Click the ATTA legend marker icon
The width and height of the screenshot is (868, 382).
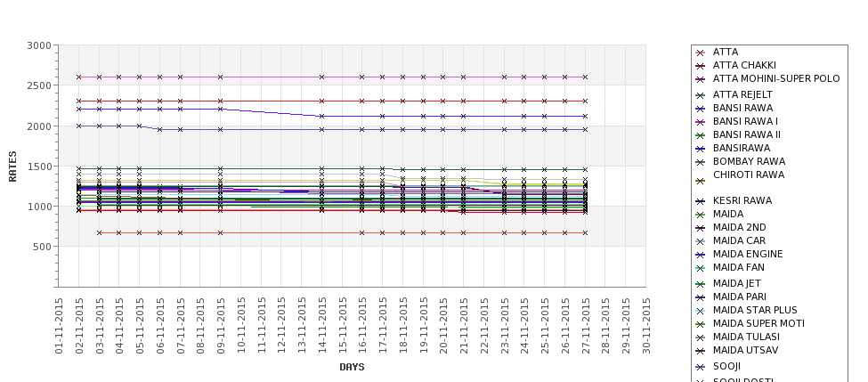click(701, 53)
